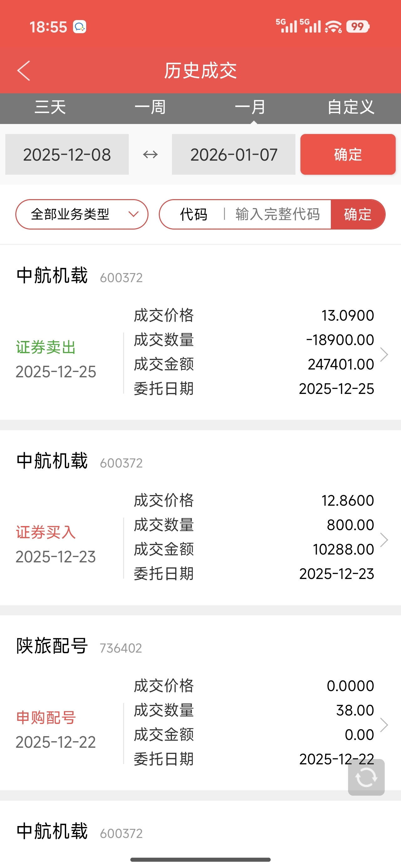Switch to the 三天 tab

pyautogui.click(x=50, y=107)
